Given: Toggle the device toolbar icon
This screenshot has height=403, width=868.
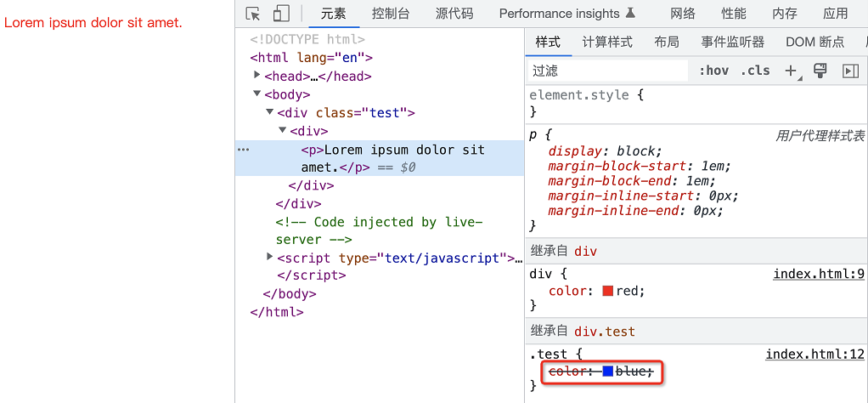Looking at the screenshot, I should coord(282,14).
